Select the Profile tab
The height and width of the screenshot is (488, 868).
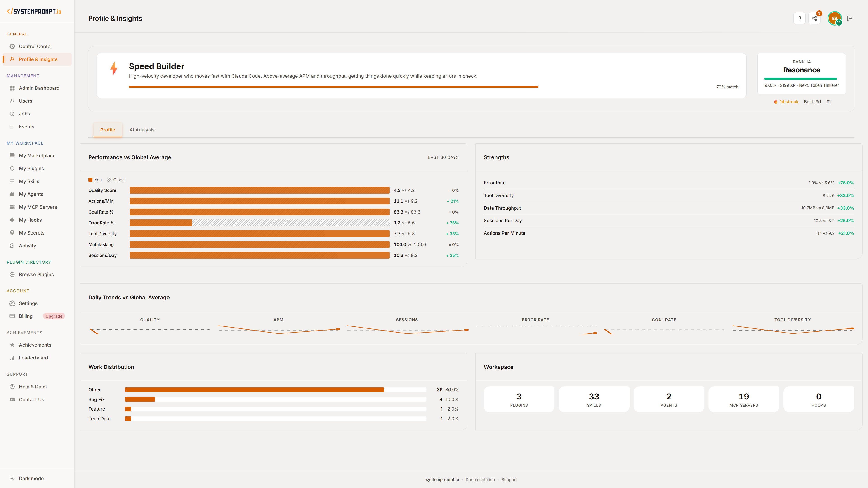[x=108, y=130]
